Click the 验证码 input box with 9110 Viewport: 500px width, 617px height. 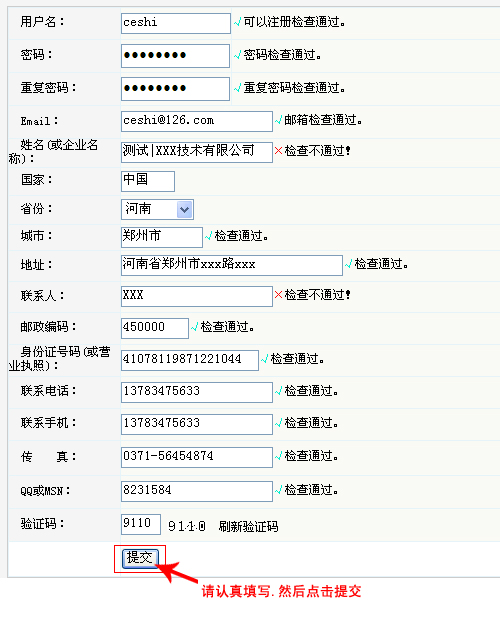click(141, 524)
